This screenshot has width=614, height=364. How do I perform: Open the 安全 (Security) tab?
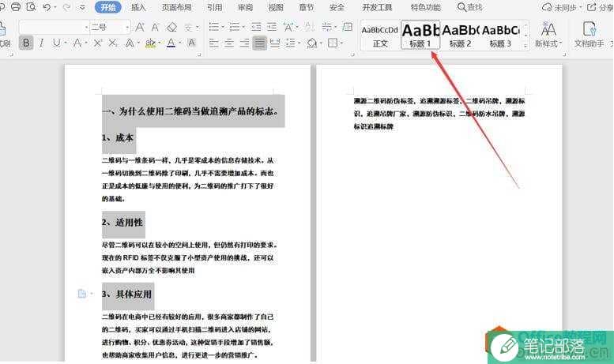[x=337, y=7]
